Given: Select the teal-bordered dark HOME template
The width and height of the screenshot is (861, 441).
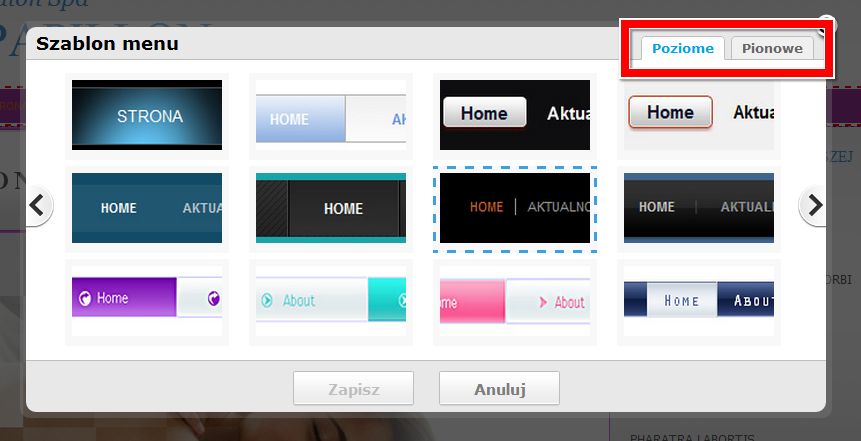Looking at the screenshot, I should [x=331, y=208].
